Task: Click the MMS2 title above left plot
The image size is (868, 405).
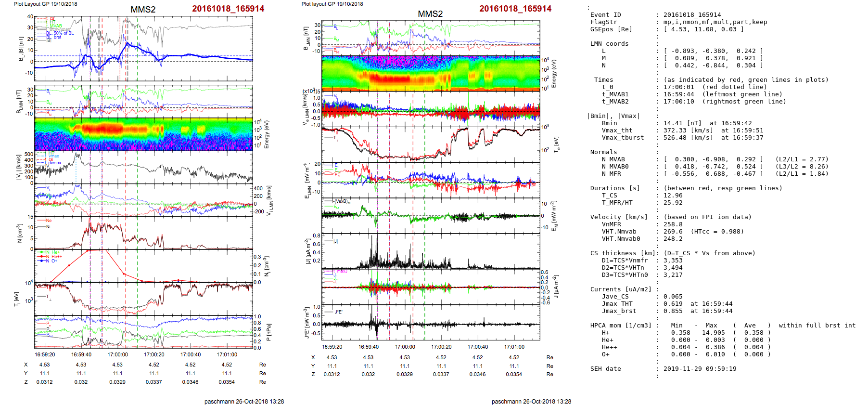Action: [x=143, y=10]
